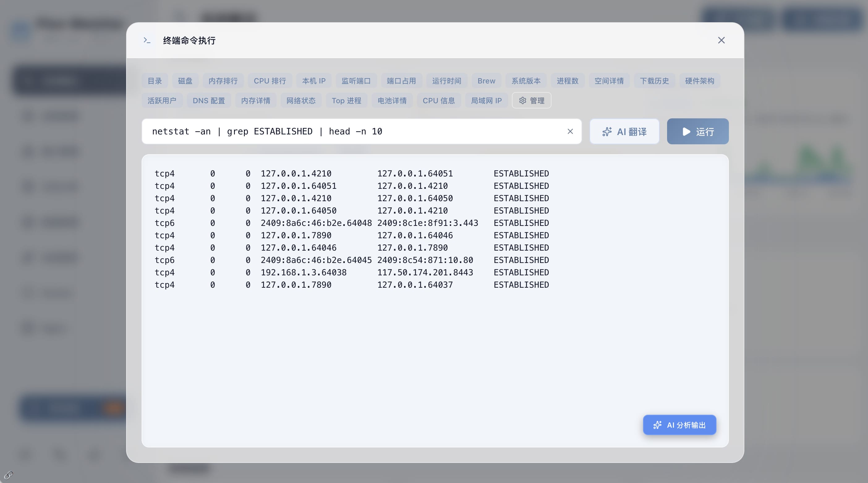
Task: Choose the CPU 排行 preset command
Action: point(270,81)
